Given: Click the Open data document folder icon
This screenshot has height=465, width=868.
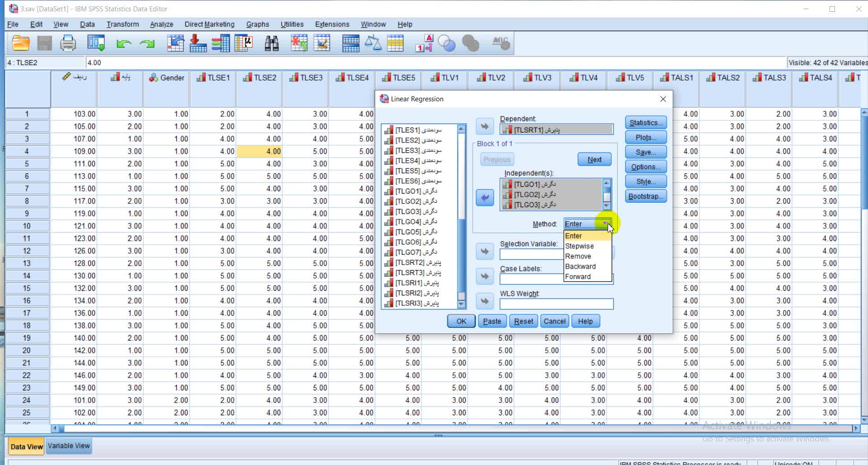Looking at the screenshot, I should point(21,43).
